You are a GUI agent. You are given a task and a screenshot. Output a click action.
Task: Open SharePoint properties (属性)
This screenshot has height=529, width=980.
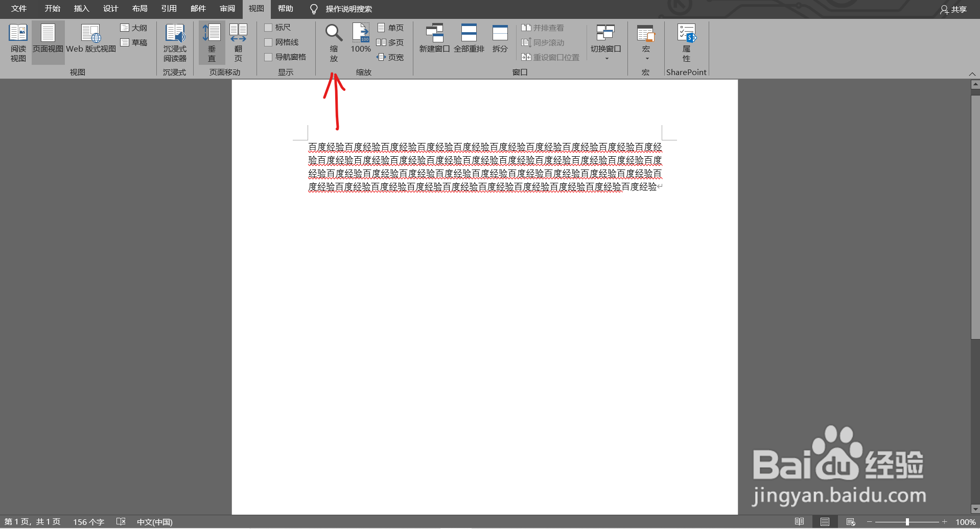point(686,43)
